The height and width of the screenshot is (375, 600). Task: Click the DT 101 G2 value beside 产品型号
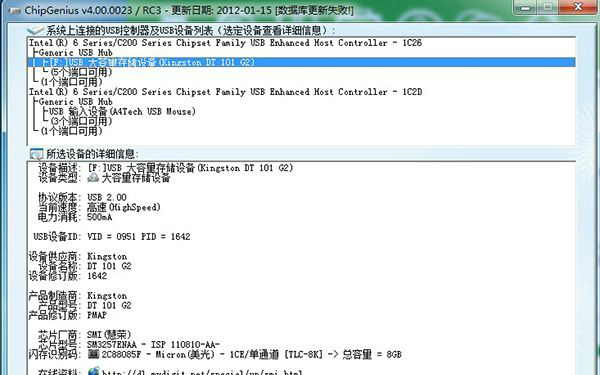point(109,305)
